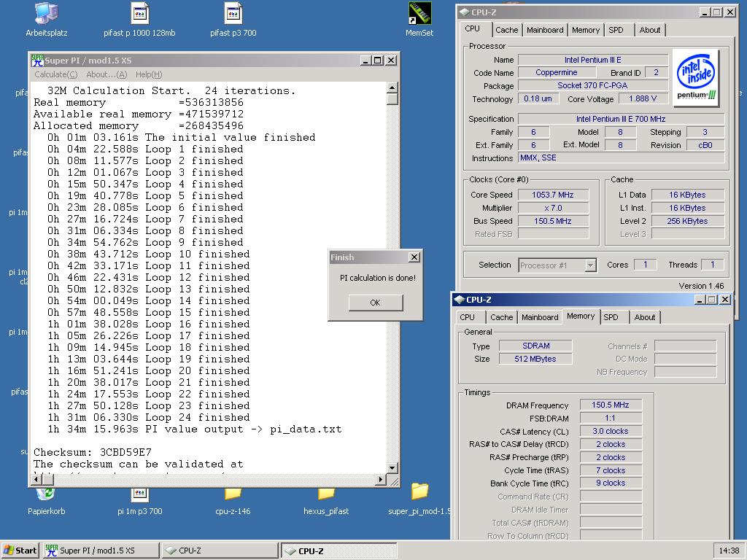Click the upper CPU-Z window title icon
This screenshot has width=747, height=560.
[465, 12]
